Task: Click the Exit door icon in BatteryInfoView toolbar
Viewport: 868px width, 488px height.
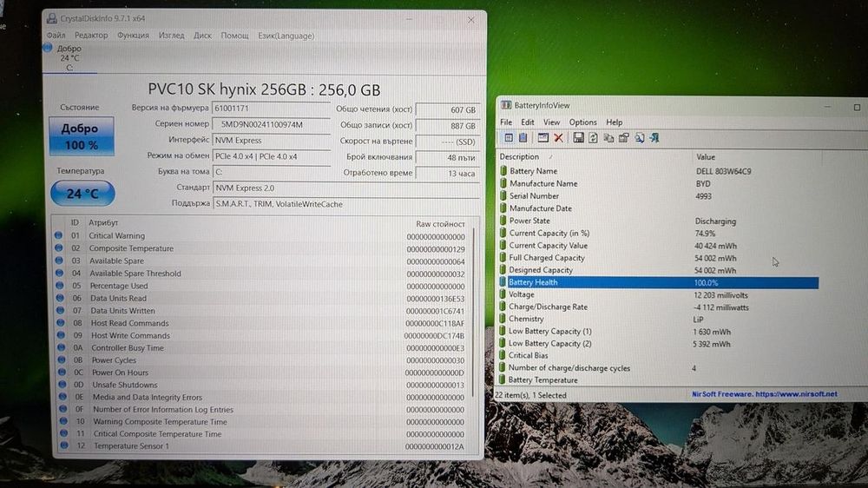Action: tap(654, 138)
